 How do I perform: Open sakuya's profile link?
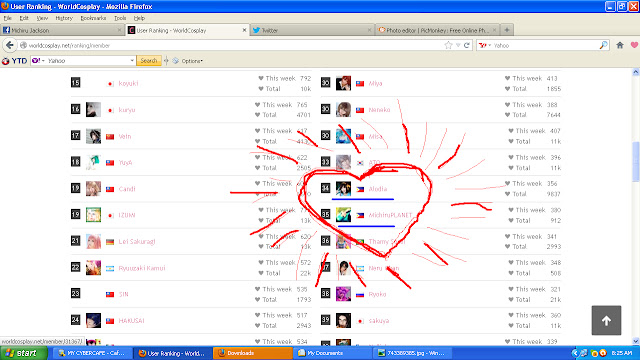pyautogui.click(x=379, y=320)
